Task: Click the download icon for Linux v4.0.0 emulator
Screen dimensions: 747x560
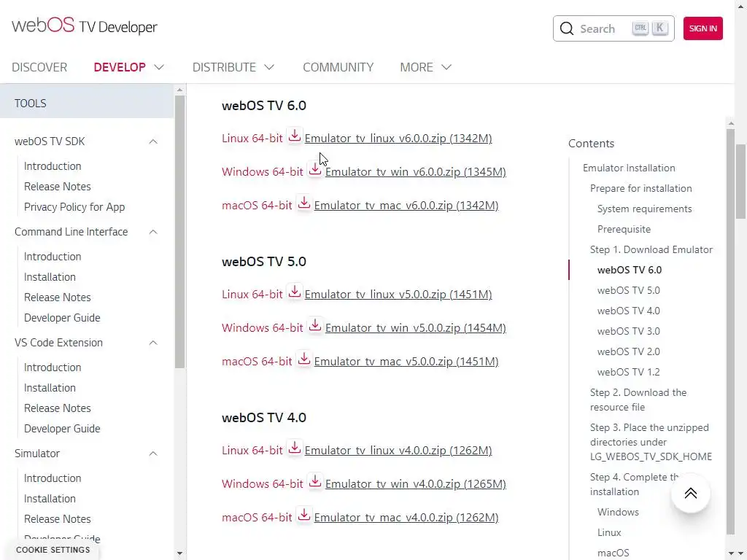Action: pyautogui.click(x=295, y=448)
